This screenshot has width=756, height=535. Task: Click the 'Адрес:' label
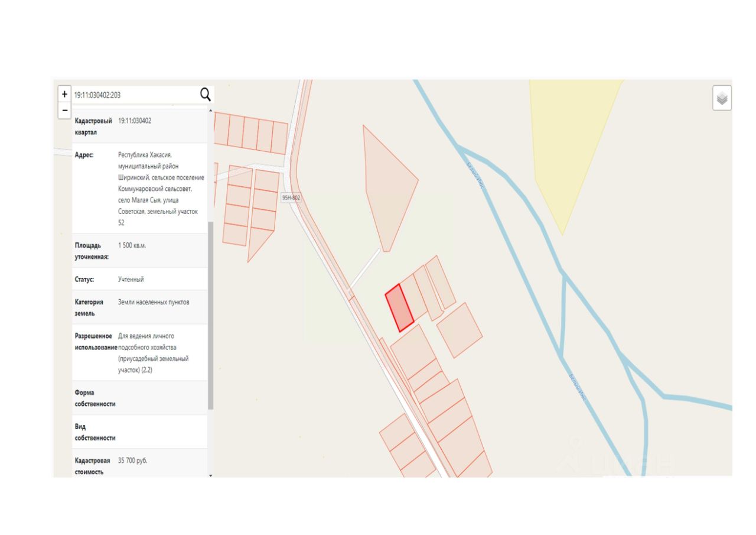[x=84, y=155]
